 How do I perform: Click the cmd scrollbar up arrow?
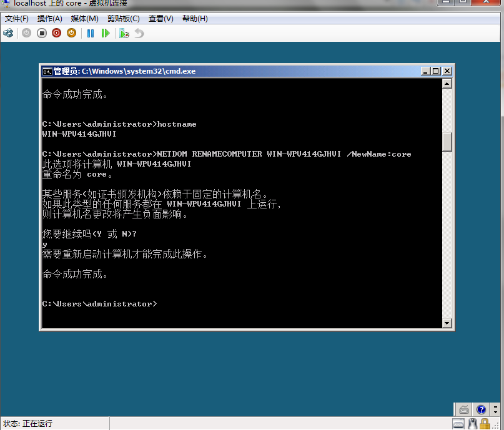click(447, 84)
